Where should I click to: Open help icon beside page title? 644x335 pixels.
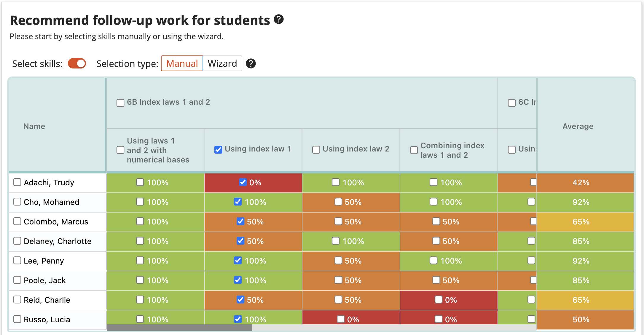coord(278,20)
